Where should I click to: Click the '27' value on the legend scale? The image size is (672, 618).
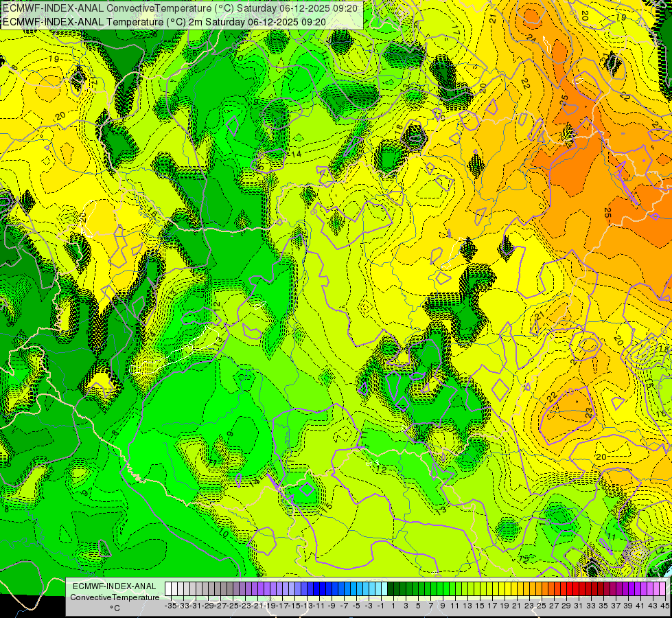point(554,606)
